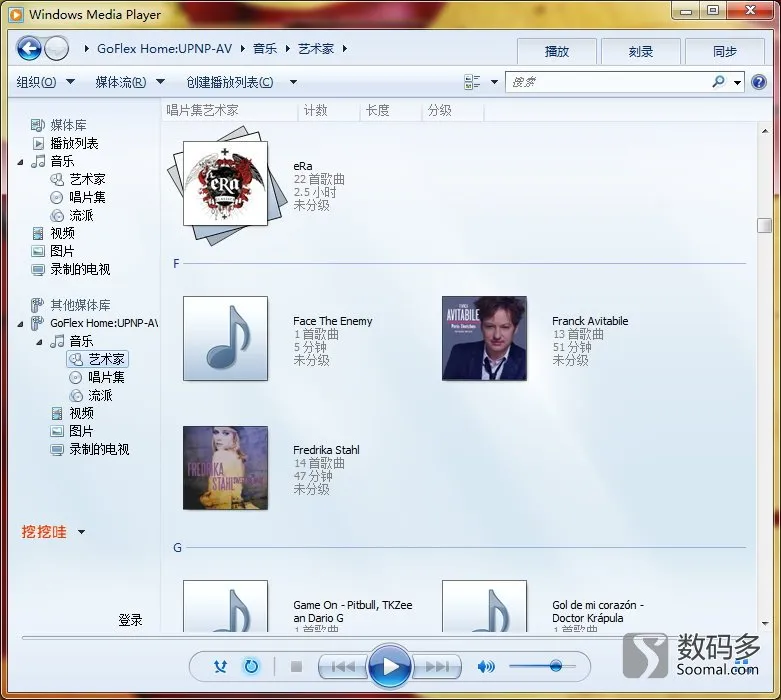Click in the search input box
The image size is (781, 700).
click(x=608, y=82)
